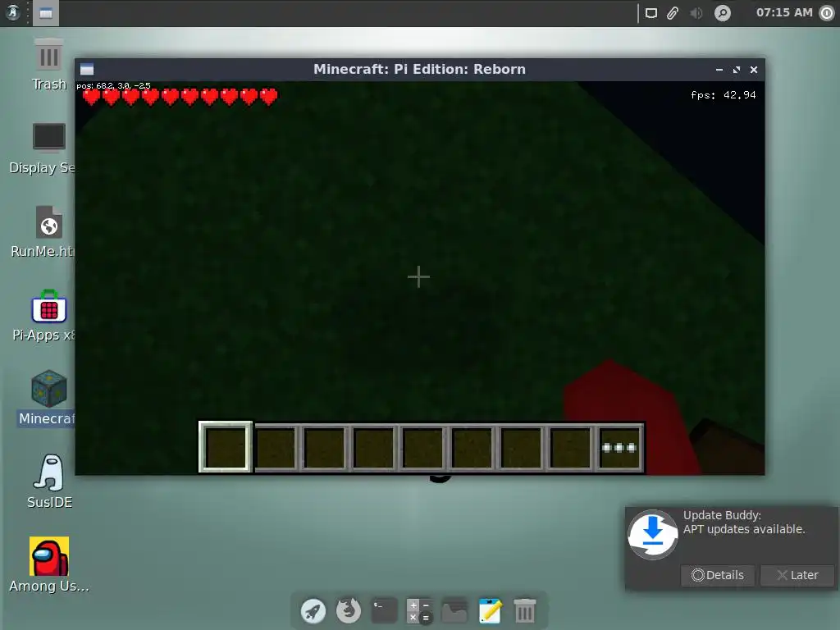Click the pos coordinates text
Image resolution: width=840 pixels, height=630 pixels.
coord(113,85)
